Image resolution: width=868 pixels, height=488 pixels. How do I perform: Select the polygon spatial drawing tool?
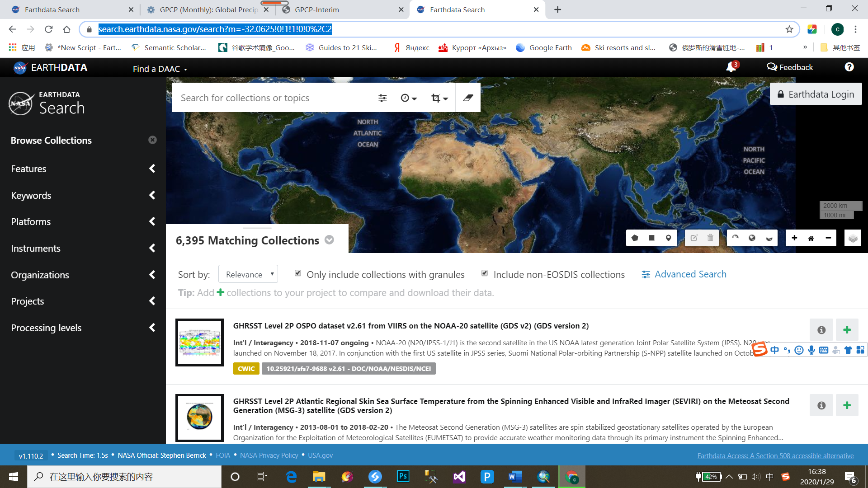[x=635, y=238]
